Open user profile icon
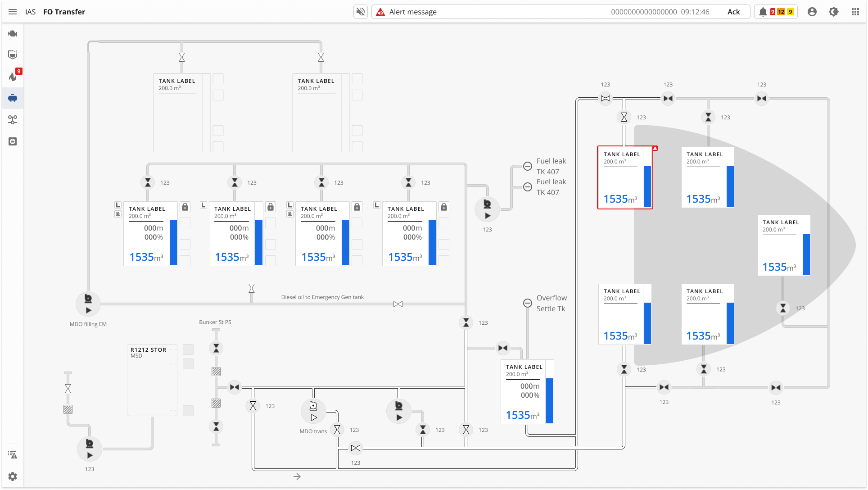The width and height of the screenshot is (868, 490). [812, 12]
